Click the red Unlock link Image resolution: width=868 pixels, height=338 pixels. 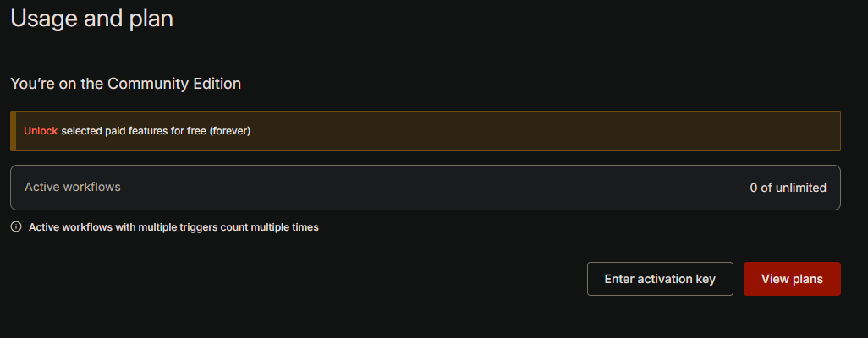point(41,131)
